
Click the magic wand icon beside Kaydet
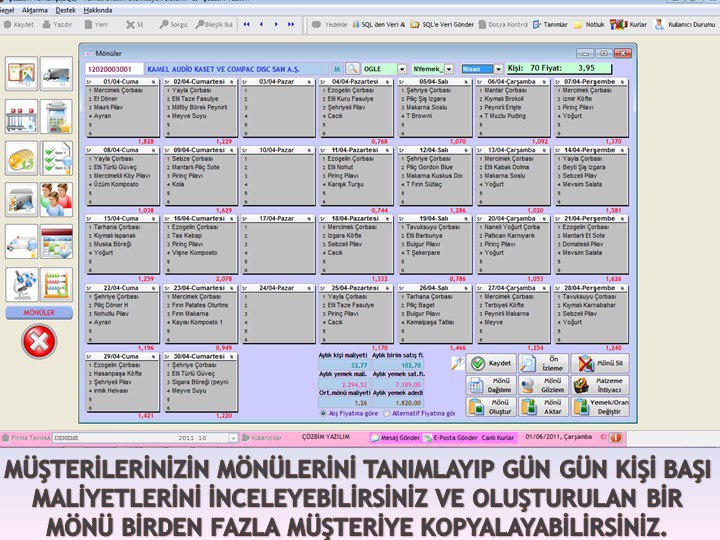(456, 364)
